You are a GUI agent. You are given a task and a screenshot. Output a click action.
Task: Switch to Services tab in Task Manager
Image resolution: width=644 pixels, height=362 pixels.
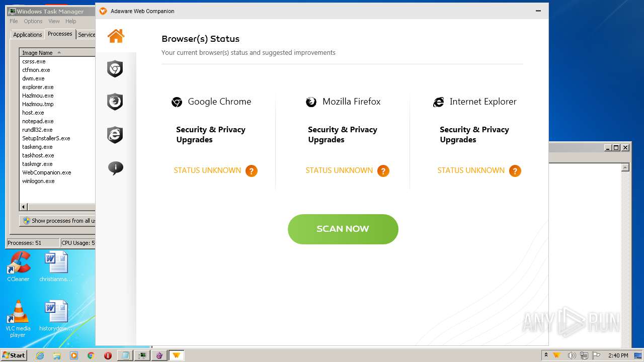pyautogui.click(x=86, y=35)
